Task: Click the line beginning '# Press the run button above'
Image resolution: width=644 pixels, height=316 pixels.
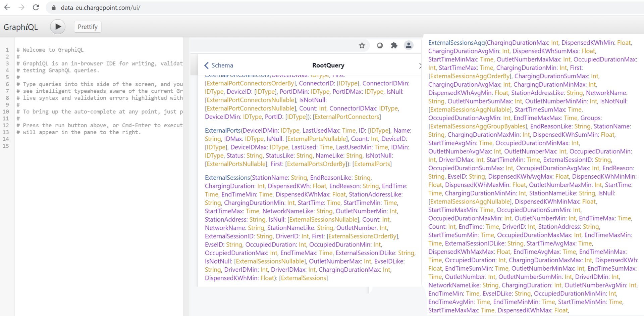Action: (100, 125)
